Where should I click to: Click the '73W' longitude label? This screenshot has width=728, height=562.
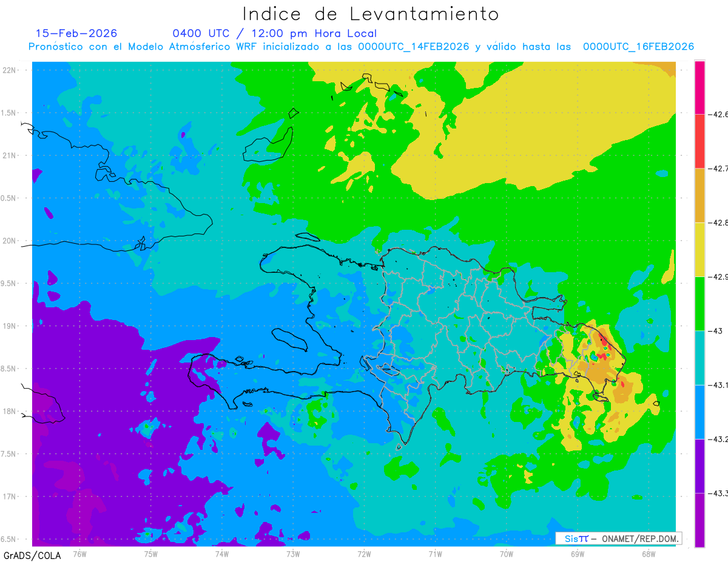(x=293, y=554)
